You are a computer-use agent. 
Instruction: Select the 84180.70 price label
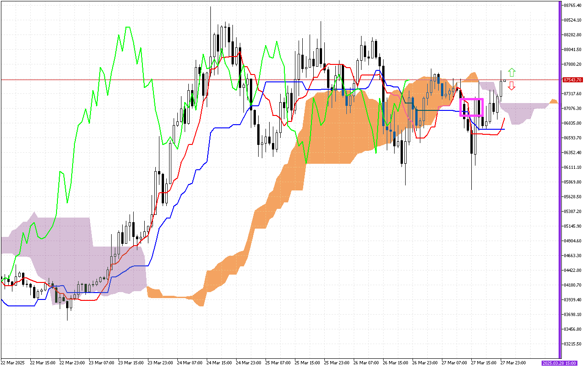click(x=572, y=285)
